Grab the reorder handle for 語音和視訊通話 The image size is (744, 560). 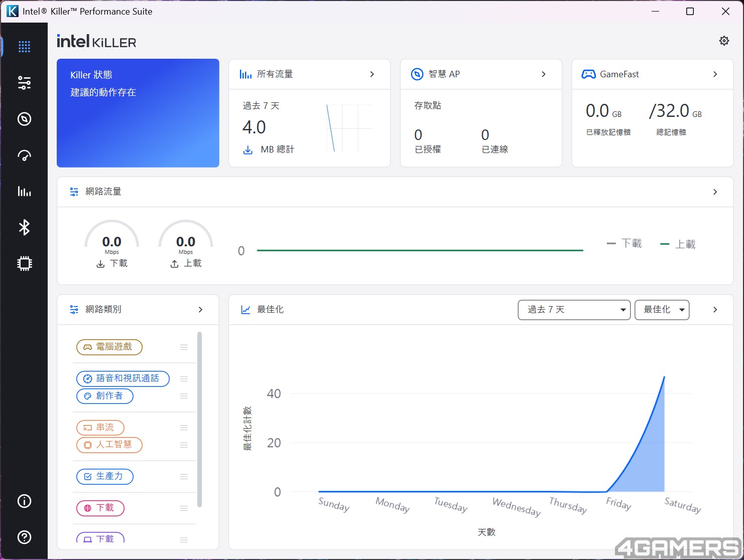click(x=184, y=379)
